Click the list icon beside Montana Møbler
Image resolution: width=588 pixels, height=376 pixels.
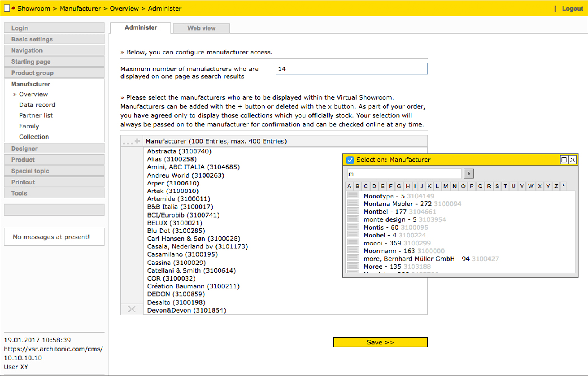(x=353, y=203)
